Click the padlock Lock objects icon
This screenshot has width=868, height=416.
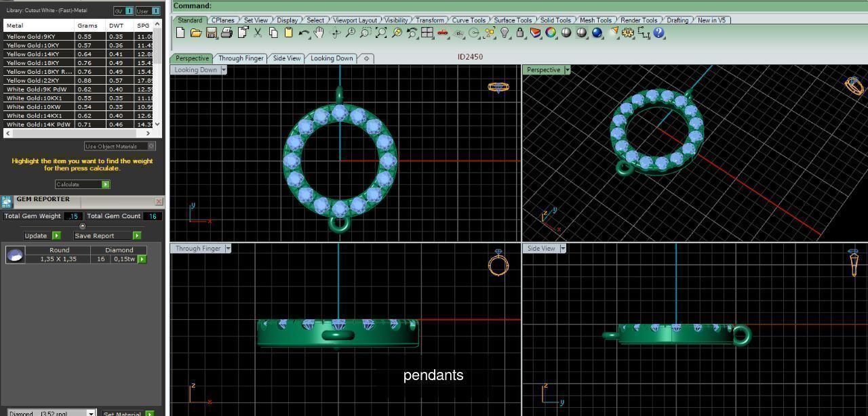[x=520, y=33]
